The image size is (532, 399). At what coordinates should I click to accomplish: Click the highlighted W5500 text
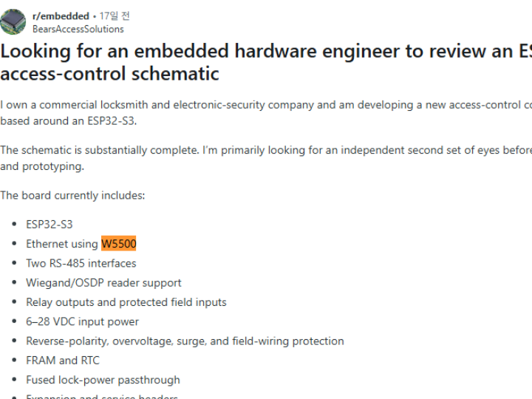click(119, 244)
